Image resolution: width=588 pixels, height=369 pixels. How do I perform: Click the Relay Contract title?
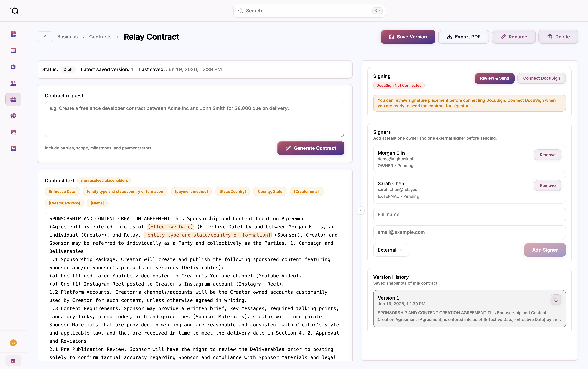click(x=151, y=37)
